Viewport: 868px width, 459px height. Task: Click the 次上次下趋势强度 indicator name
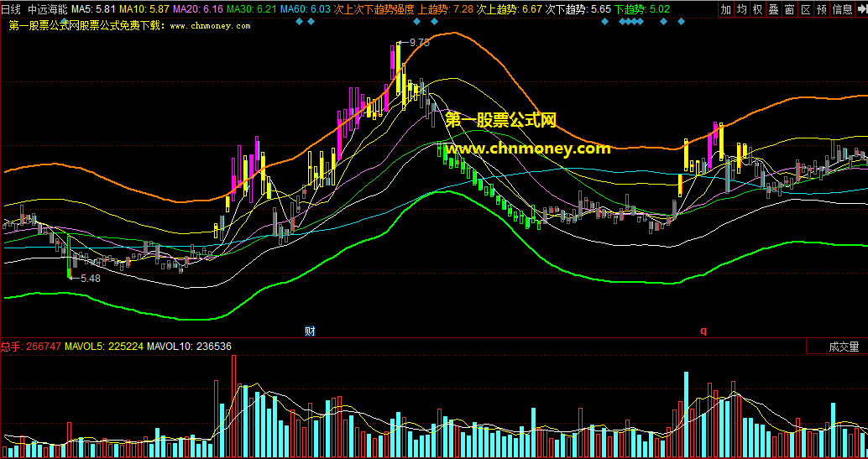click(374, 9)
